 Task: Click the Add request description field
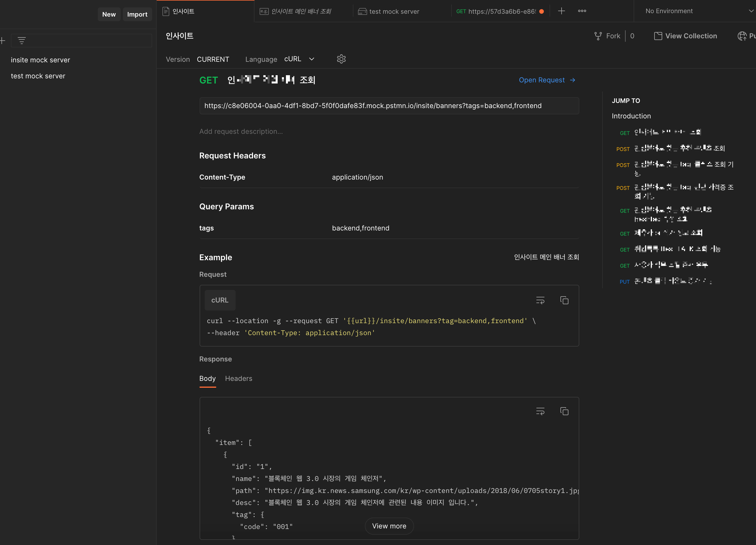(x=241, y=131)
